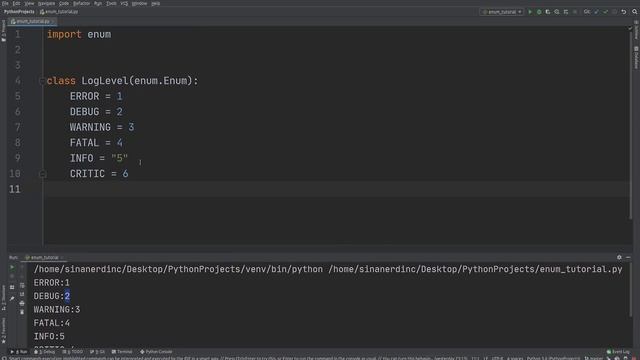Open the Project side panel
The width and height of the screenshot is (640, 360).
coord(4,31)
